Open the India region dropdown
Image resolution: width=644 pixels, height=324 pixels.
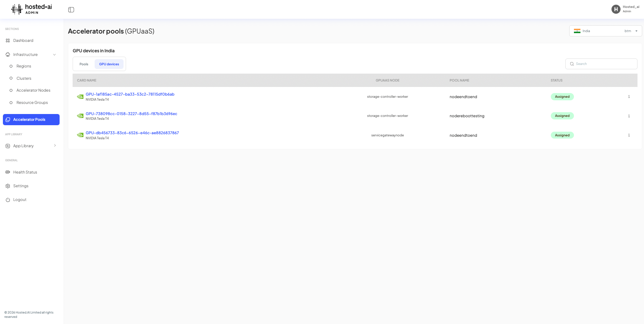pos(605,31)
